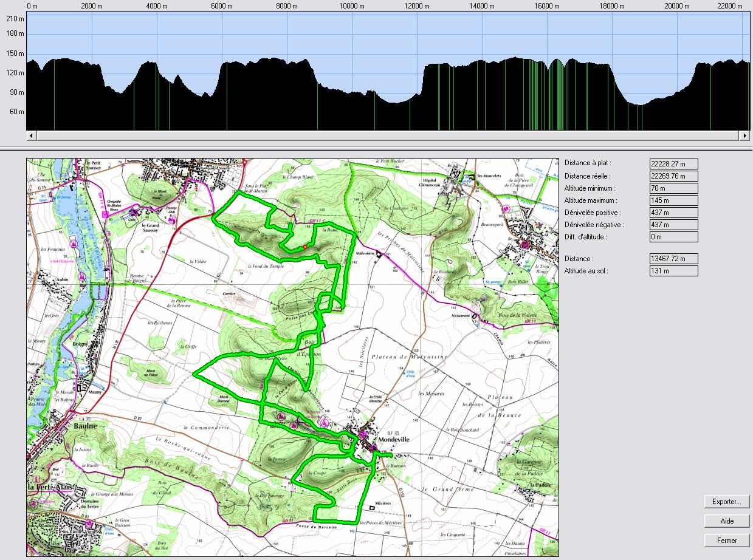Viewport: 753px width, 560px height.
Task: Click the 10000 m distance axis label
Action: pos(354,6)
